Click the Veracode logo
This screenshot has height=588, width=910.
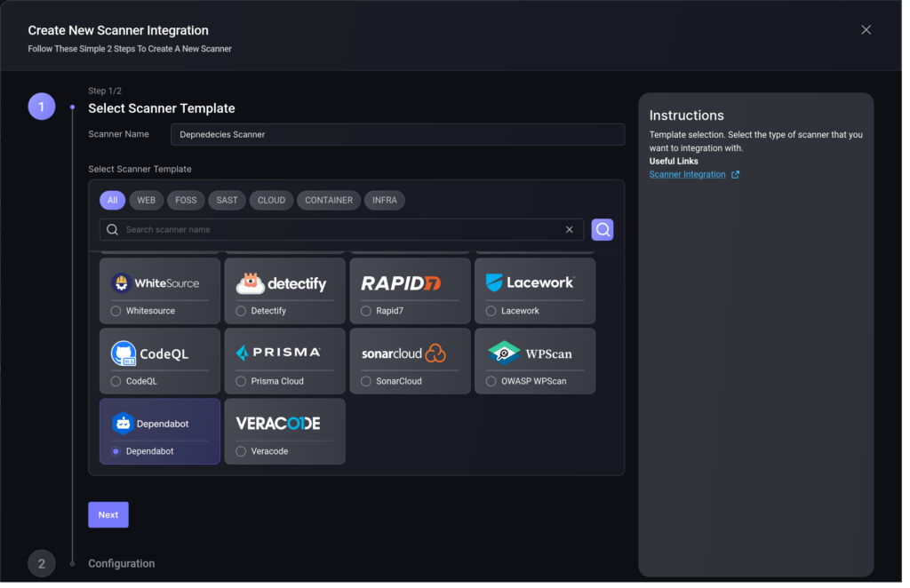(278, 424)
